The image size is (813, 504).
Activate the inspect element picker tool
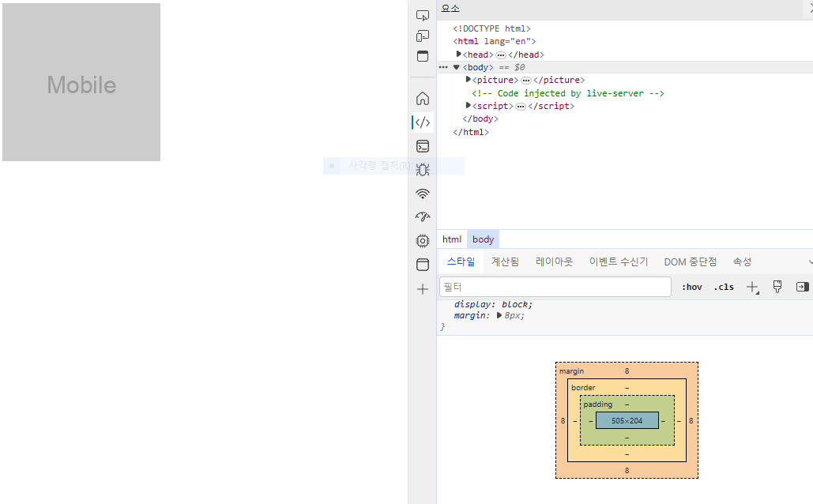click(423, 16)
